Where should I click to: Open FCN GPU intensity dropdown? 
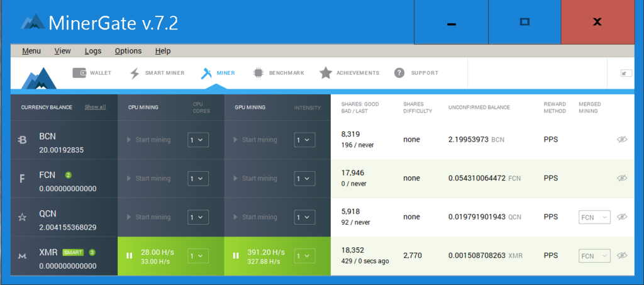point(304,179)
